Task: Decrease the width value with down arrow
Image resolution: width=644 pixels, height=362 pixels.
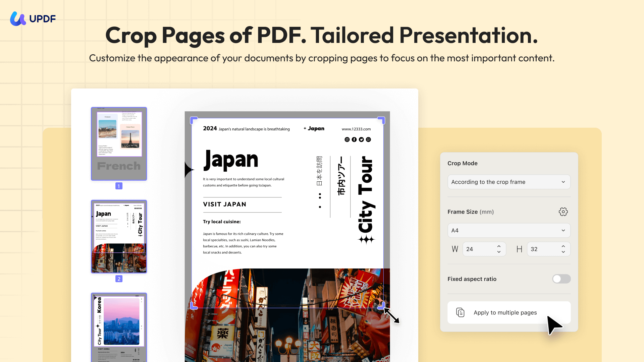Action: [499, 252]
